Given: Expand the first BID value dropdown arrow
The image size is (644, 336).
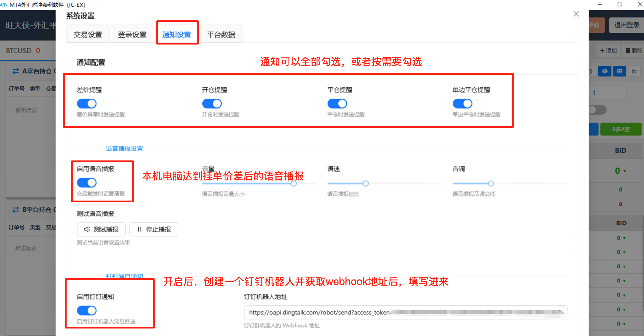Looking at the screenshot, I should pyautogui.click(x=625, y=171).
